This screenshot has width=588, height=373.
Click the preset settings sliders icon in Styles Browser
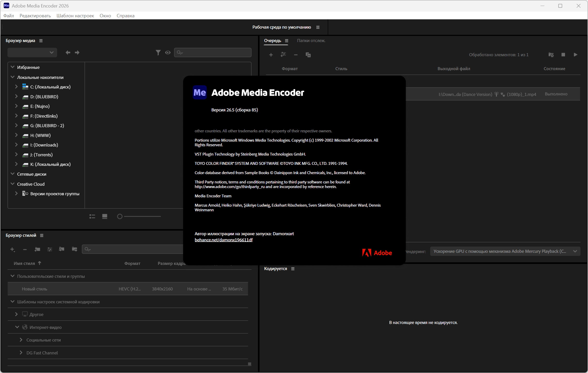tap(50, 249)
